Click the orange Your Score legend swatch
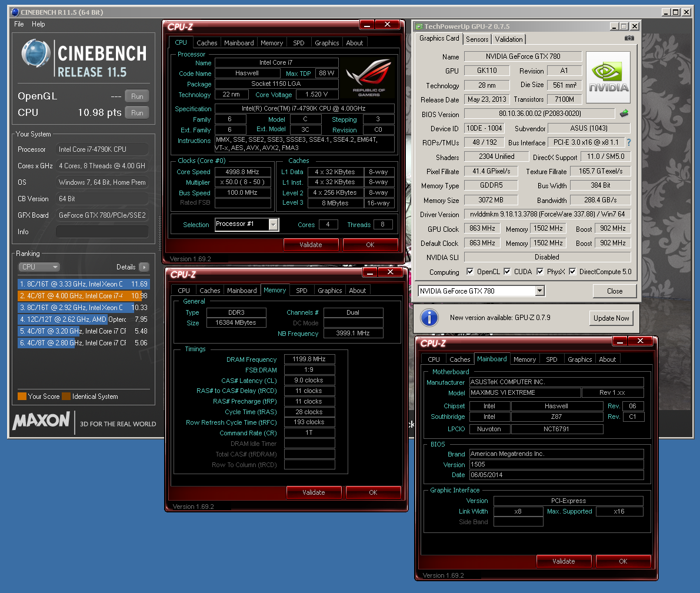Viewport: 700px width, 593px height. 22,396
